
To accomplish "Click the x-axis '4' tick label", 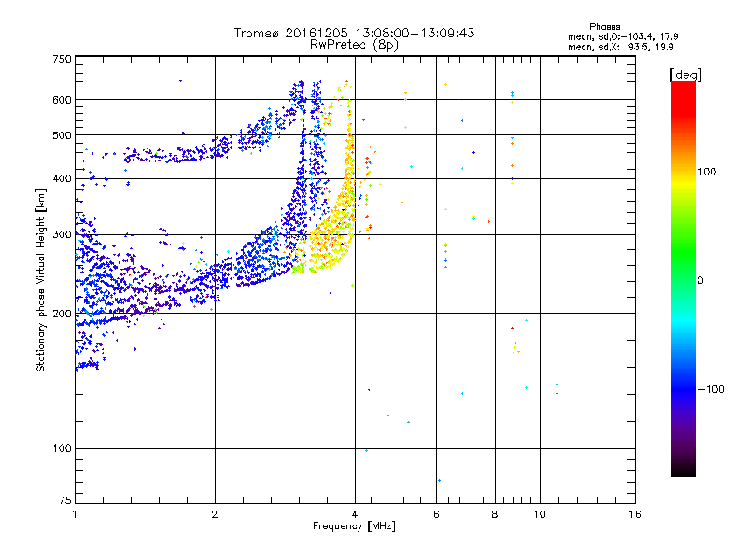I will (x=355, y=514).
